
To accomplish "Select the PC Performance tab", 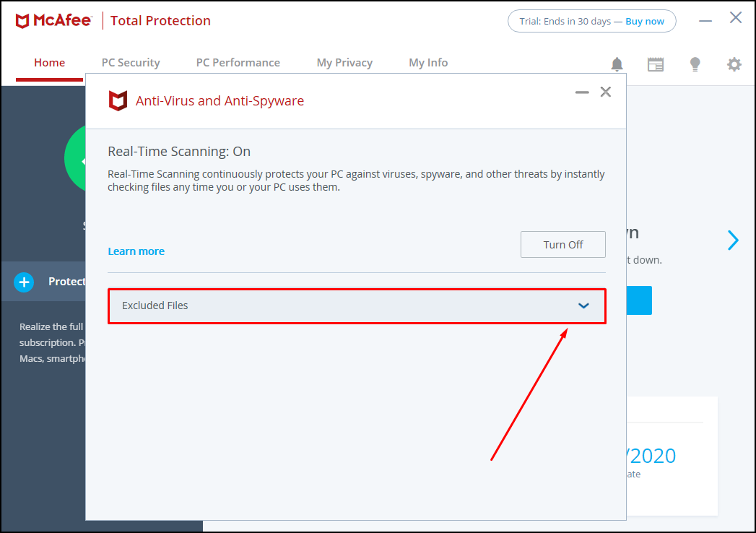I will pyautogui.click(x=238, y=62).
